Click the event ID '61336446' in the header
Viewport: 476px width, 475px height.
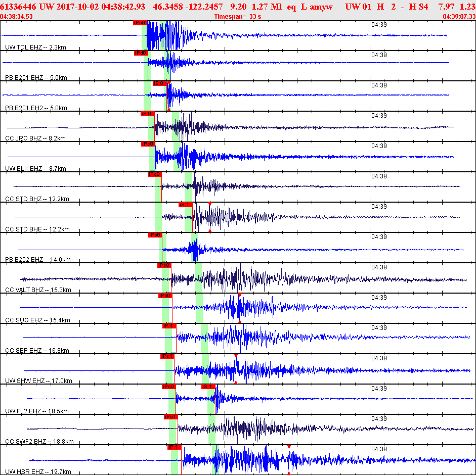pyautogui.click(x=18, y=7)
